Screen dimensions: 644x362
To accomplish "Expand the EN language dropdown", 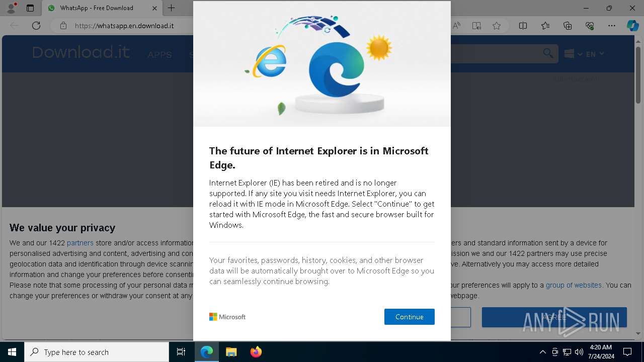I will (595, 54).
